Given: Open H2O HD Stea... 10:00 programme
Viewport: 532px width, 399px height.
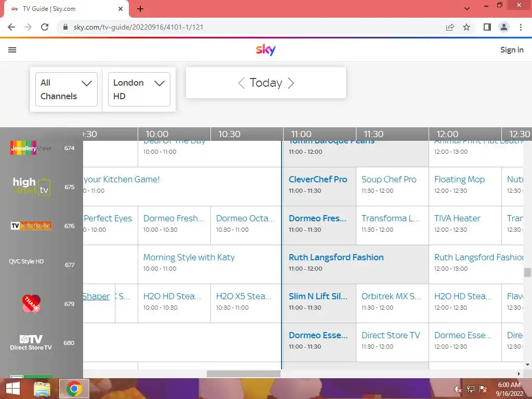Looking at the screenshot, I should tap(174, 303).
